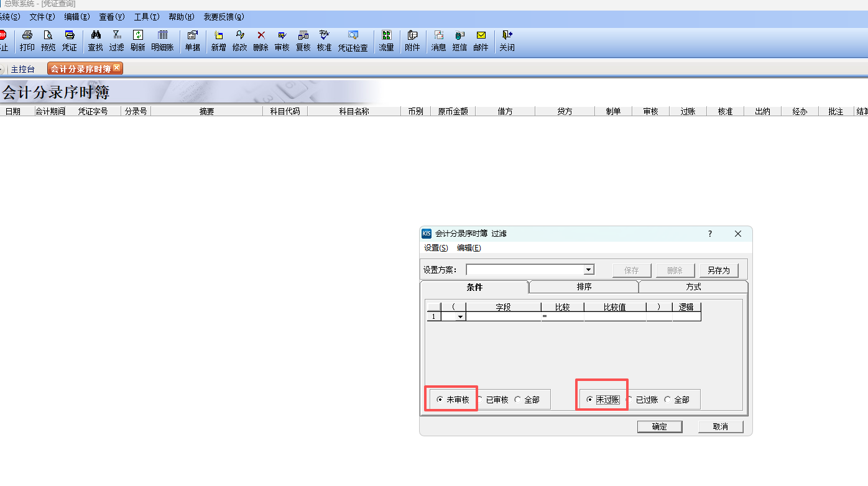Switch to the 方式 tab
This screenshot has height=486, width=868.
pos(693,287)
